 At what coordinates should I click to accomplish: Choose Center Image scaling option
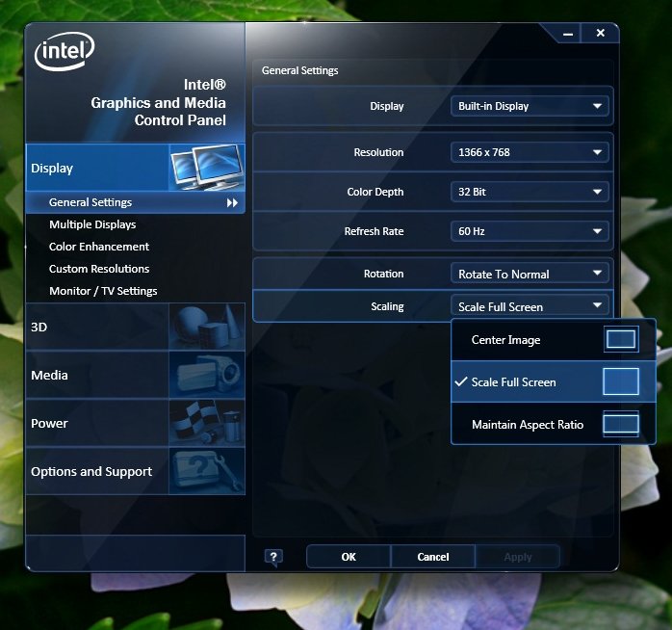(x=554, y=340)
